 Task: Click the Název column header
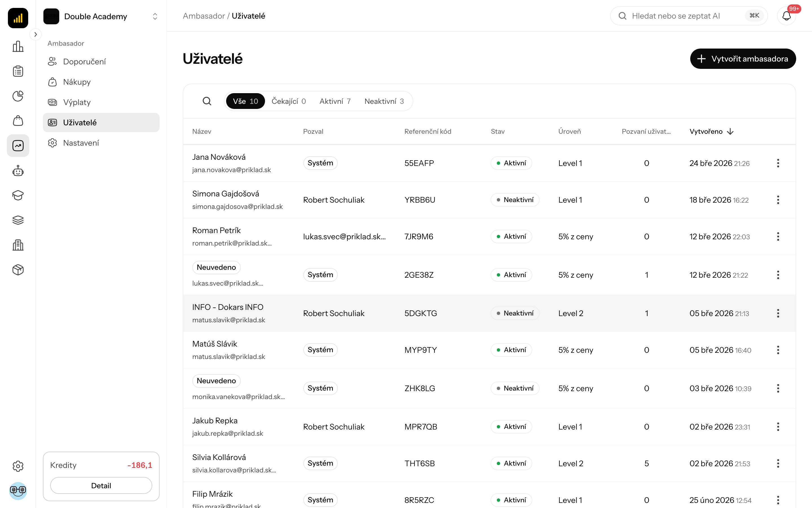[202, 131]
